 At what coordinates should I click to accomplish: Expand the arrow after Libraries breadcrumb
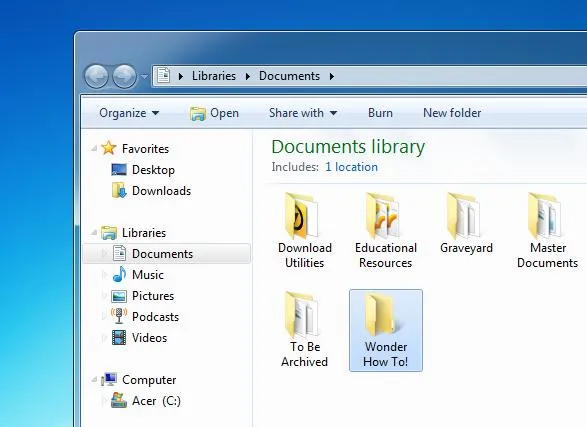pos(248,76)
